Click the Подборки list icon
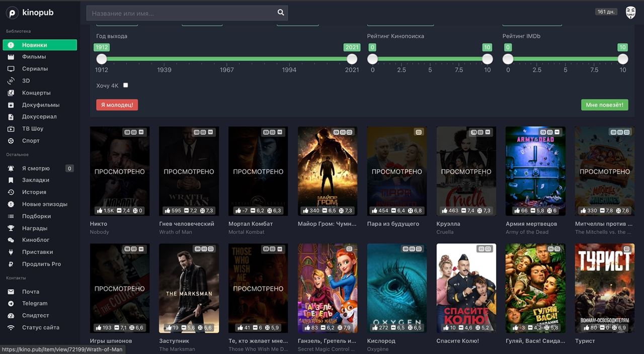 click(x=11, y=216)
